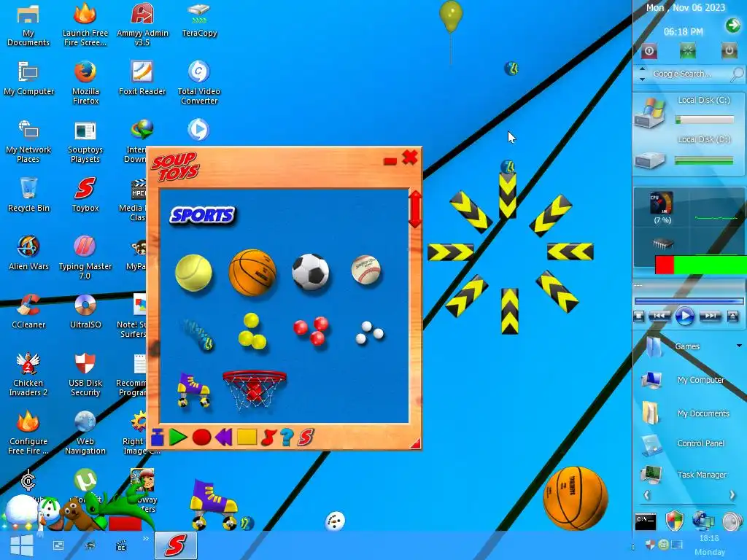The width and height of the screenshot is (747, 560).
Task: Select the purple roller skate toy
Action: pyautogui.click(x=193, y=391)
